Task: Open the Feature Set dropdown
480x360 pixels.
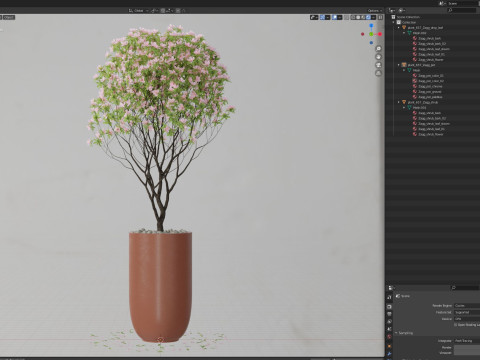Action: (x=467, y=312)
